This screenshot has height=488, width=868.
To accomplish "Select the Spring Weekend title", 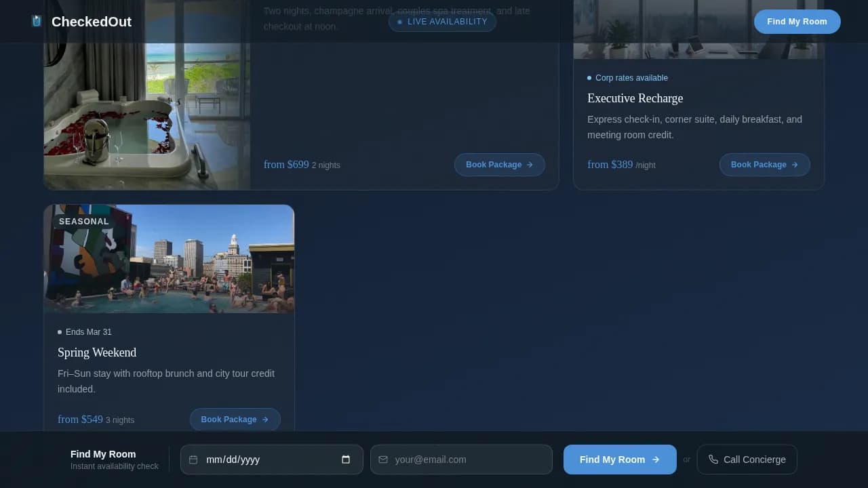I will coord(97,352).
